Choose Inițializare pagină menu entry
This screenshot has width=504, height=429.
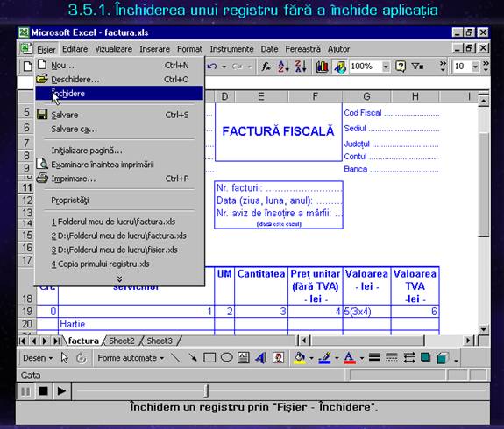pos(119,151)
